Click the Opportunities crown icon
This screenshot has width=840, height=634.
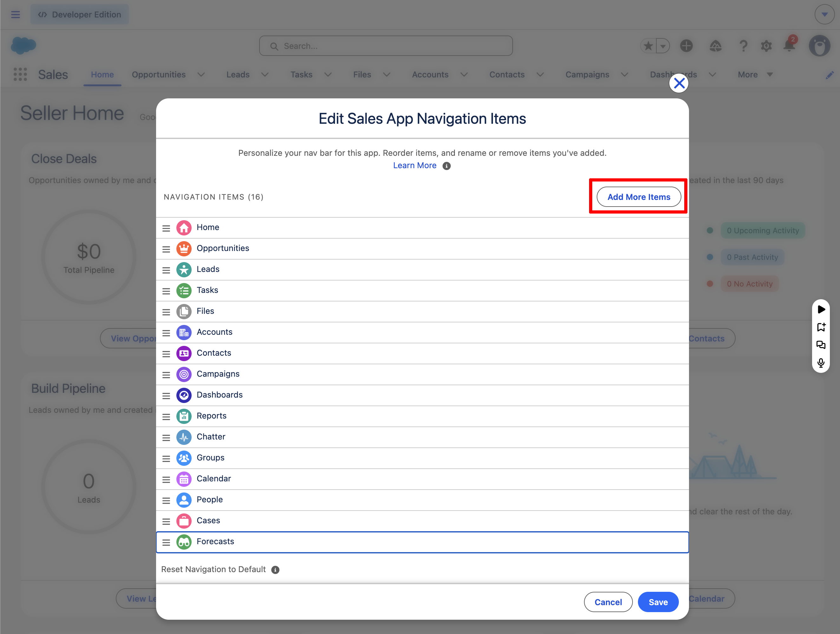point(184,248)
